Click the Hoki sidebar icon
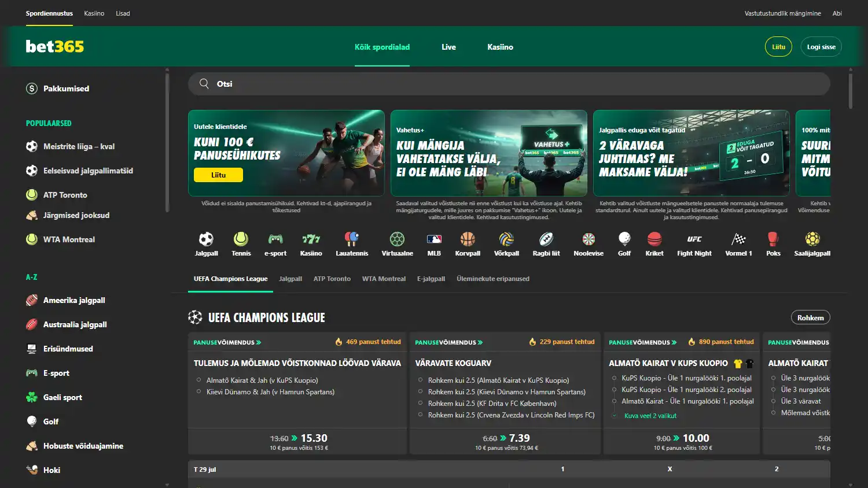Viewport: 868px width, 488px height. (32, 470)
